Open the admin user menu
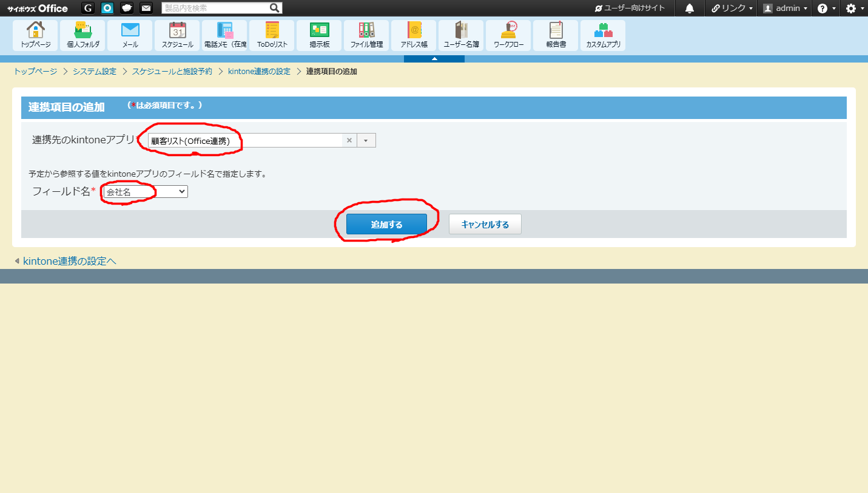Screen dimensions: 868x493 coord(785,8)
